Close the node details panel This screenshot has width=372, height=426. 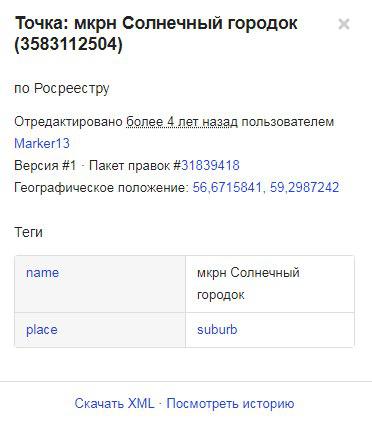344,24
